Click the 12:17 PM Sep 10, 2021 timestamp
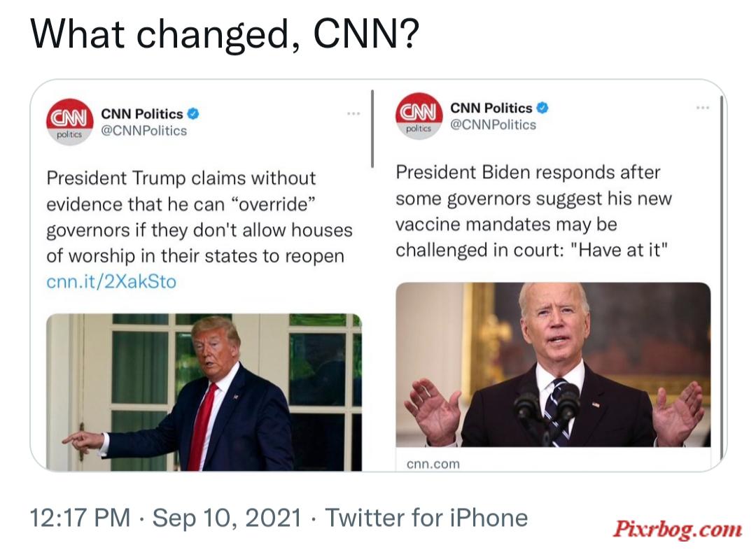The width and height of the screenshot is (756, 552). (165, 518)
